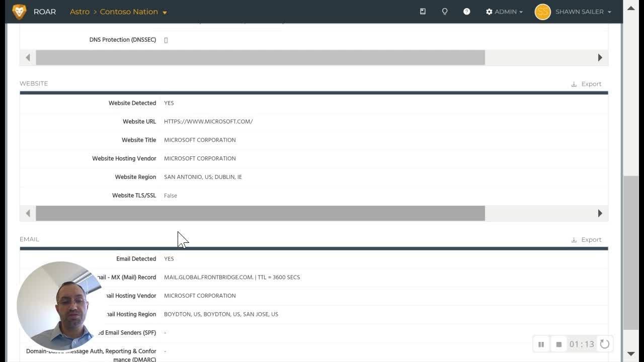The height and width of the screenshot is (362, 644).
Task: Click the Website Region label
Action: coord(135,177)
